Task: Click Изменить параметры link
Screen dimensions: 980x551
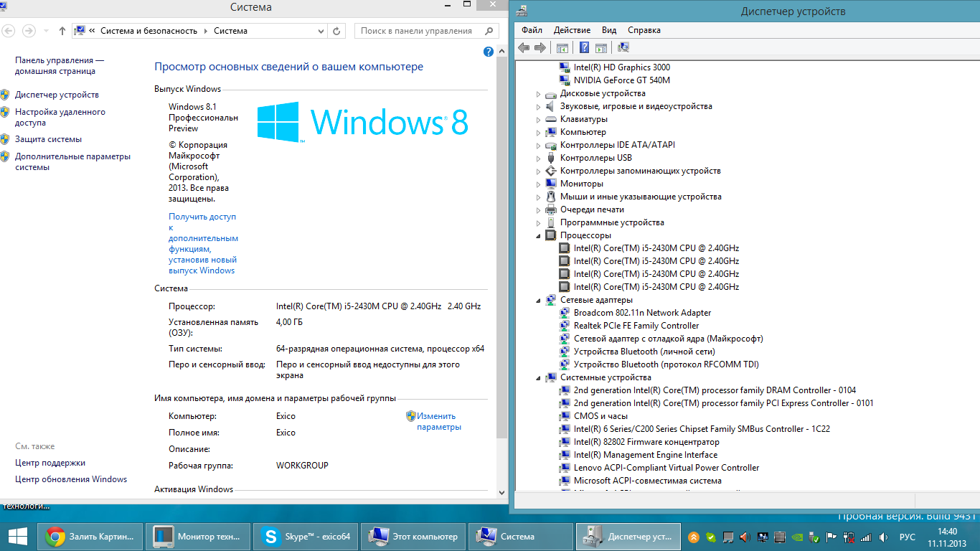Action: pyautogui.click(x=438, y=421)
